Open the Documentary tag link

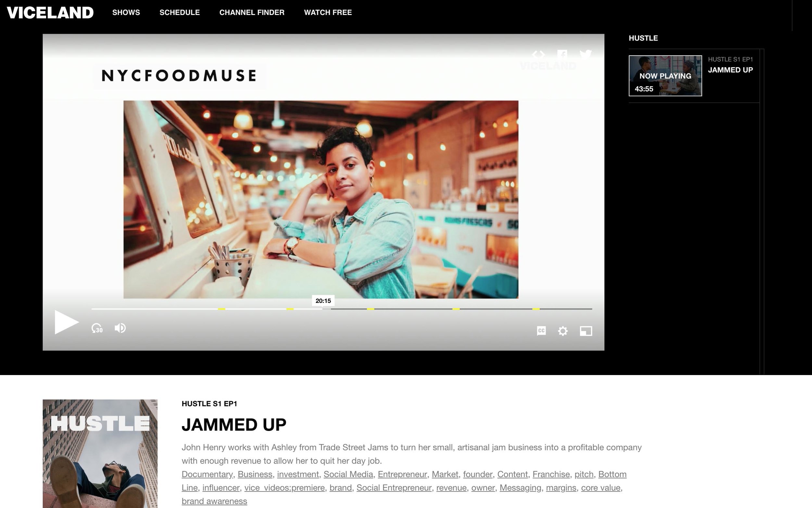207,474
